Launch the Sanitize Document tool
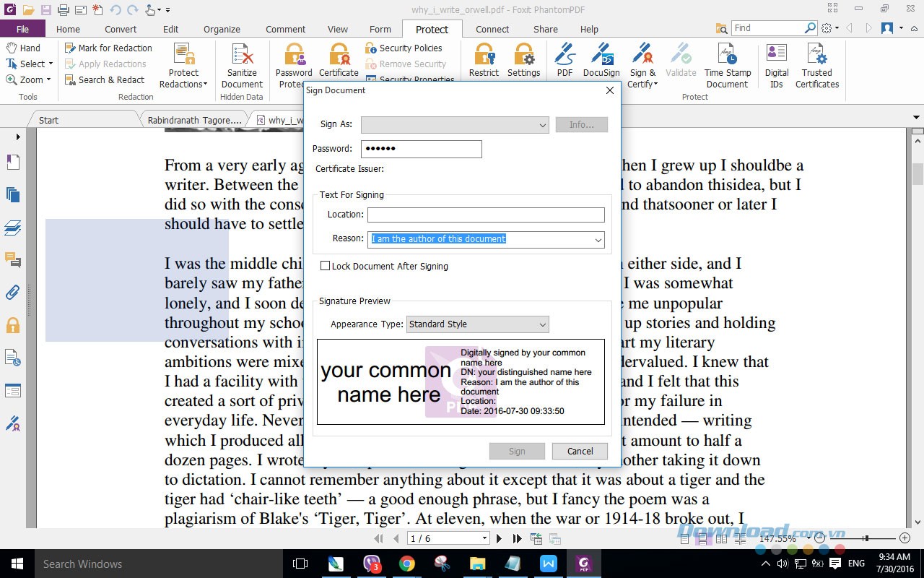The height and width of the screenshot is (578, 924). [241, 65]
